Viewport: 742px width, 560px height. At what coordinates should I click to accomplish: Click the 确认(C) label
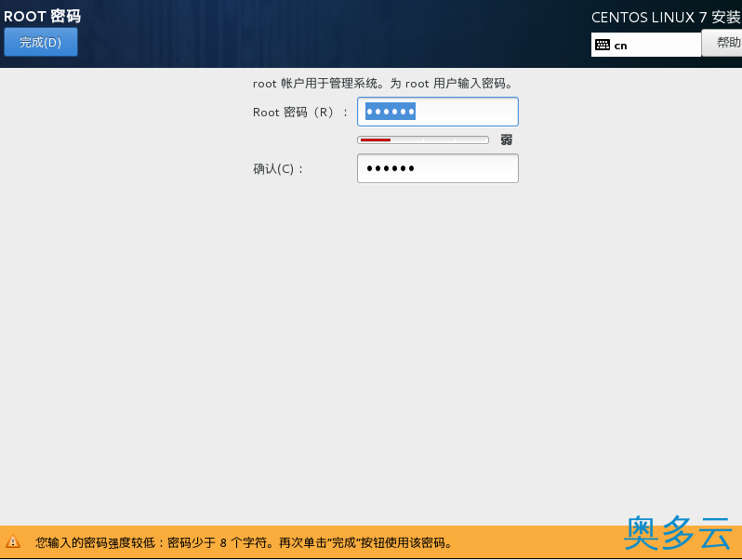278,169
